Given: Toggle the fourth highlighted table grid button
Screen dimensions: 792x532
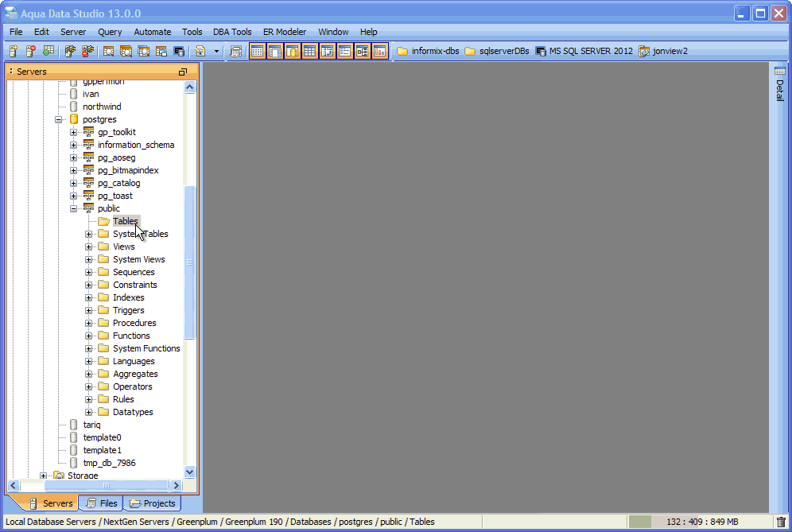Looking at the screenshot, I should 309,51.
